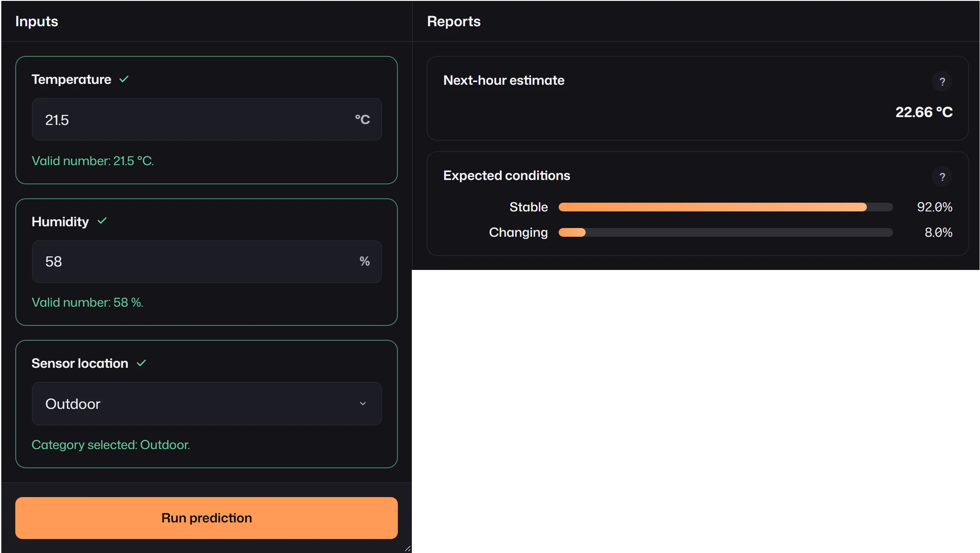
Task: Click the Humidity field label
Action: coord(60,222)
